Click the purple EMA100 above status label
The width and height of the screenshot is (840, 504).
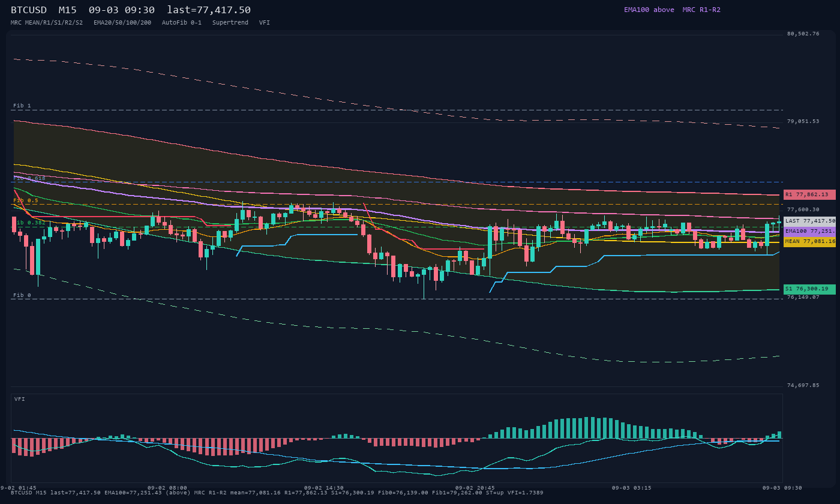649,10
